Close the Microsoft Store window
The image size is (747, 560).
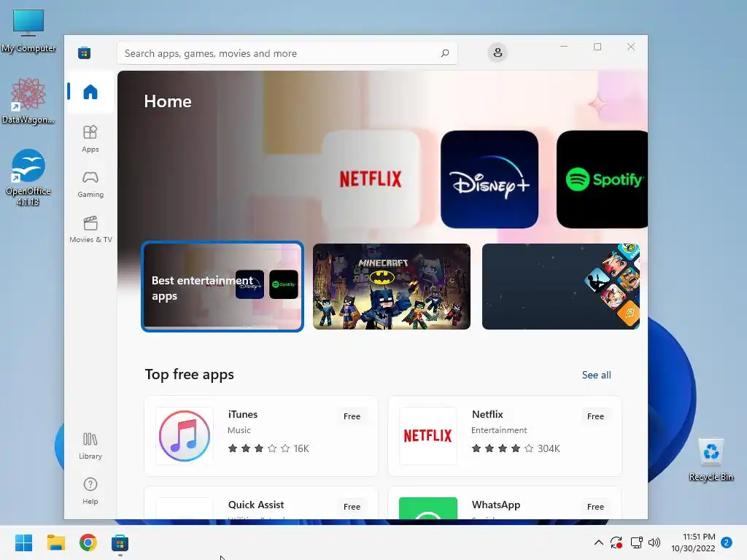pos(631,47)
